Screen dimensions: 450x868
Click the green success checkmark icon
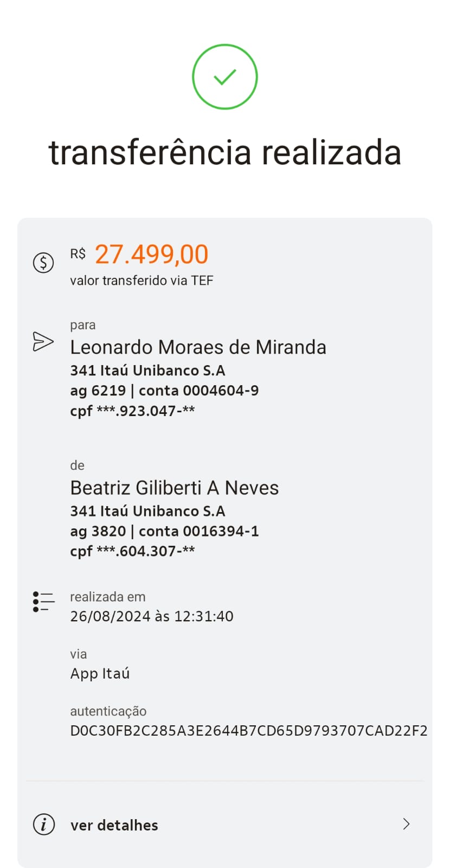224,76
